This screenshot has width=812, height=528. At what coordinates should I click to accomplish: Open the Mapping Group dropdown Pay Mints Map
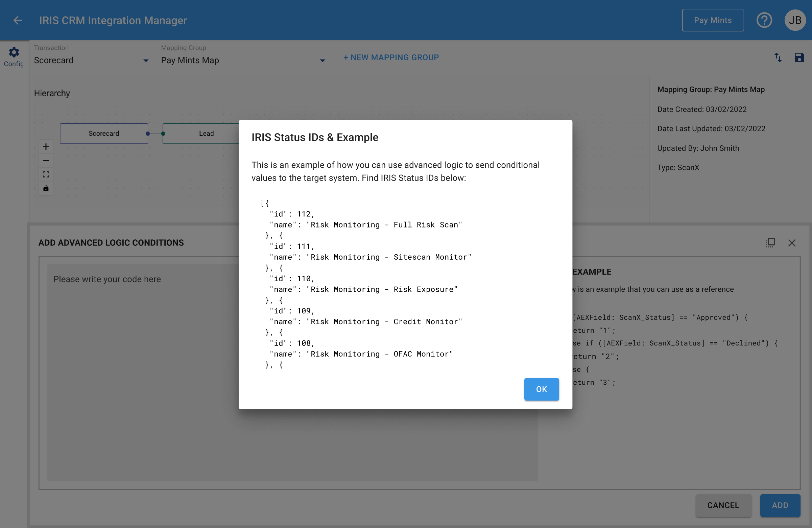coord(245,61)
